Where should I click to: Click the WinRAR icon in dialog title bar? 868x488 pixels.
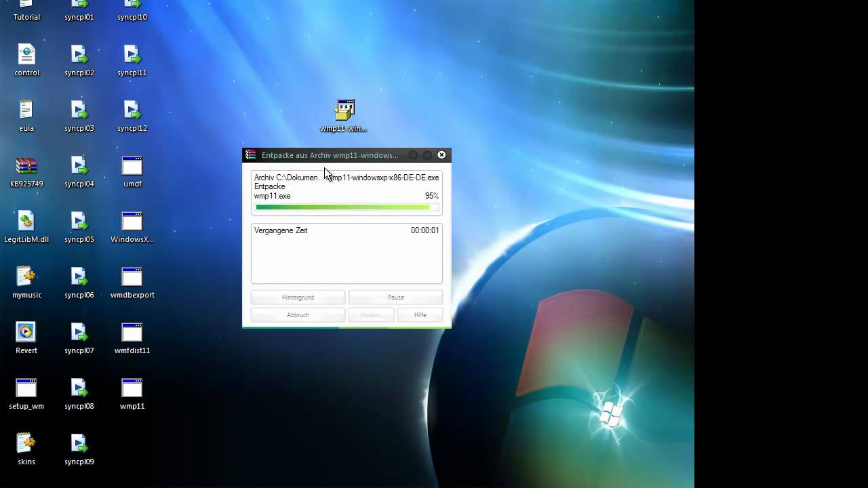pyautogui.click(x=251, y=155)
